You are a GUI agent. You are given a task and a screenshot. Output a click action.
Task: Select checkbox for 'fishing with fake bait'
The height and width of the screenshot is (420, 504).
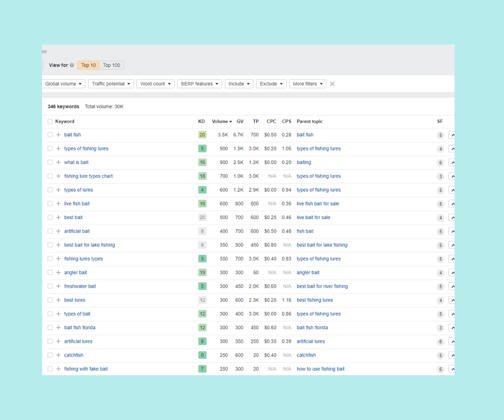[50, 369]
